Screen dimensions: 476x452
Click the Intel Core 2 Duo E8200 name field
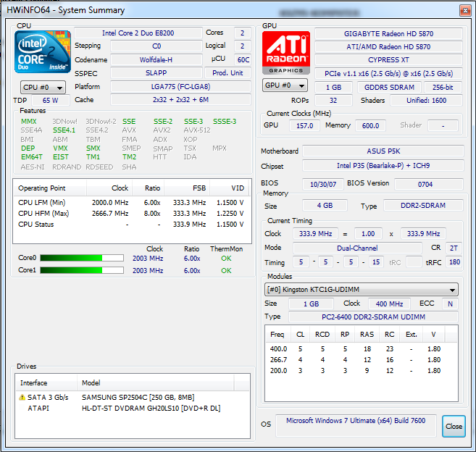pos(138,33)
